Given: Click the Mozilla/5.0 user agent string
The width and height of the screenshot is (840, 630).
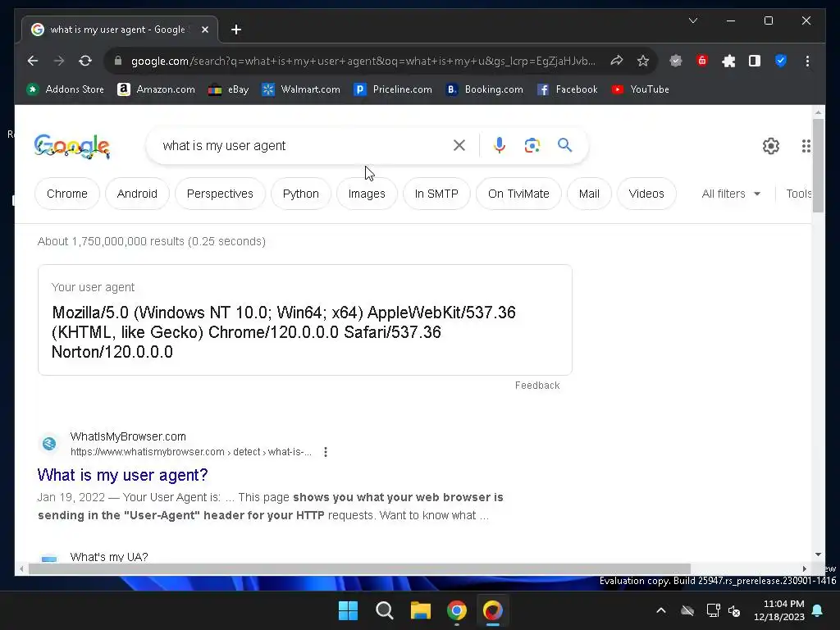Looking at the screenshot, I should pyautogui.click(x=283, y=332).
